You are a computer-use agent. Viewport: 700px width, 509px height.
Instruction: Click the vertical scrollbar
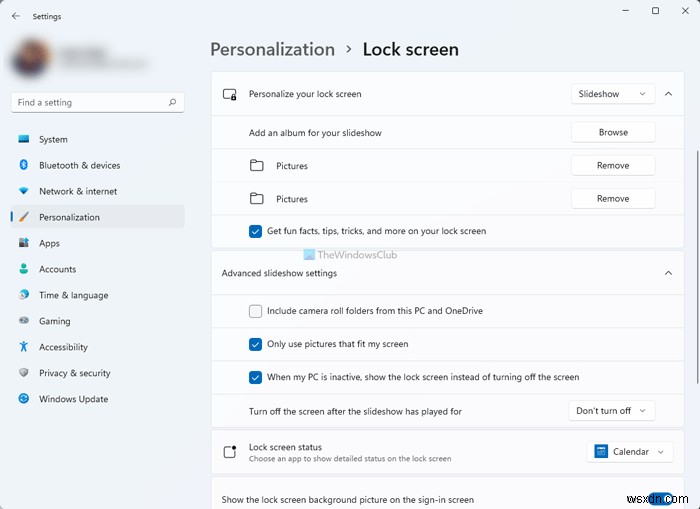coord(697,267)
